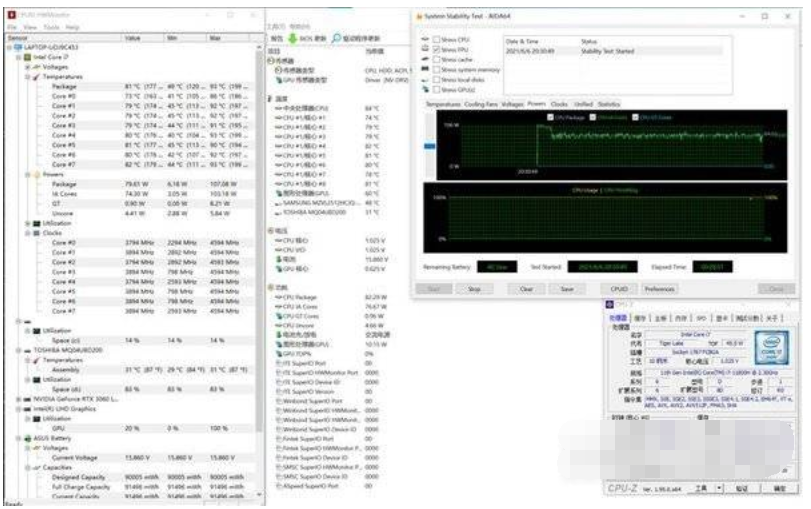
Task: Click the Stop button in Stability Test
Action: pyautogui.click(x=474, y=289)
